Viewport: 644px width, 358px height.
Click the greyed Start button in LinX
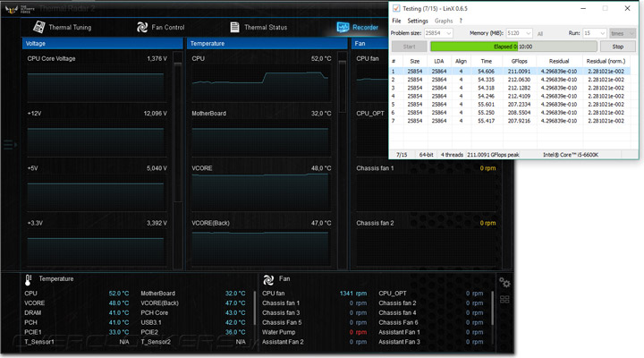pos(409,47)
